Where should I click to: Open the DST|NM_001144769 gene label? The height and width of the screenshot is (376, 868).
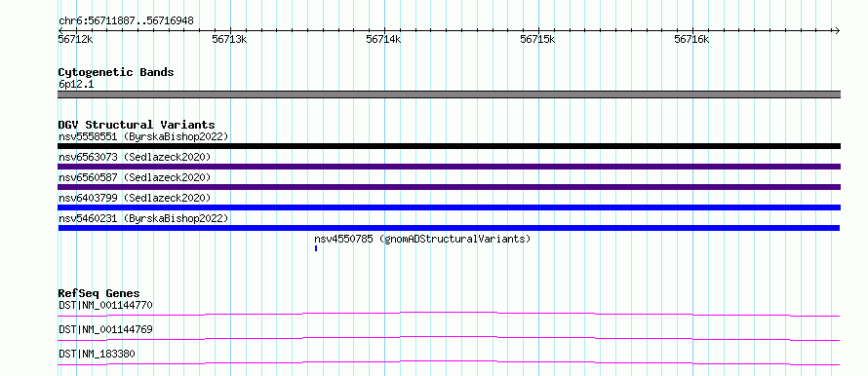[105, 329]
